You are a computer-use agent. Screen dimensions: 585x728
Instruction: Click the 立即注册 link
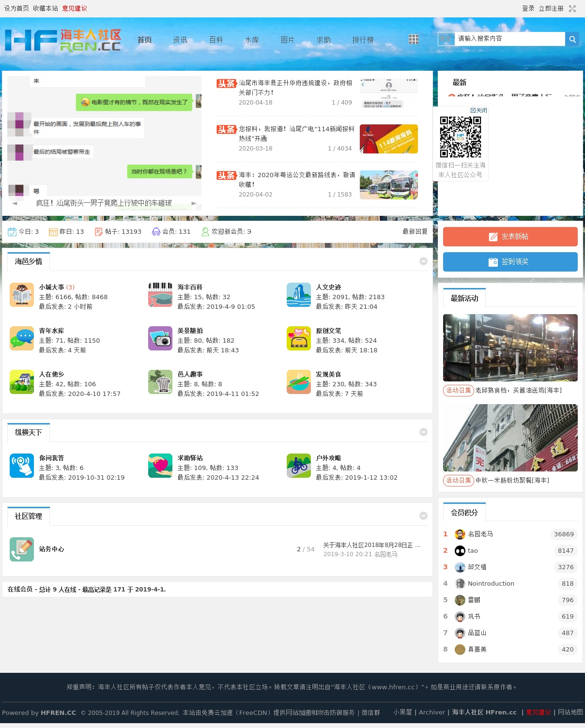(551, 9)
